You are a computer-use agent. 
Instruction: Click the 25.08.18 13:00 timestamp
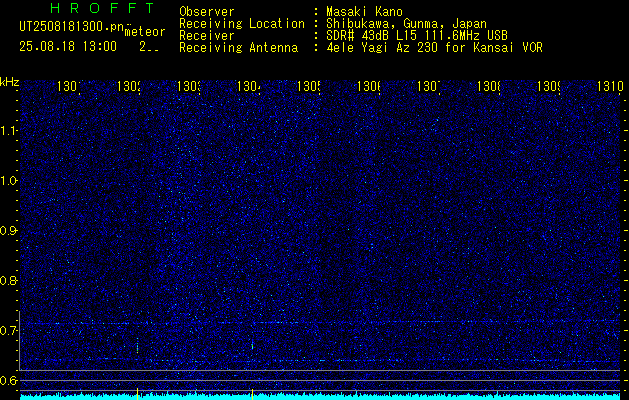click(x=68, y=47)
